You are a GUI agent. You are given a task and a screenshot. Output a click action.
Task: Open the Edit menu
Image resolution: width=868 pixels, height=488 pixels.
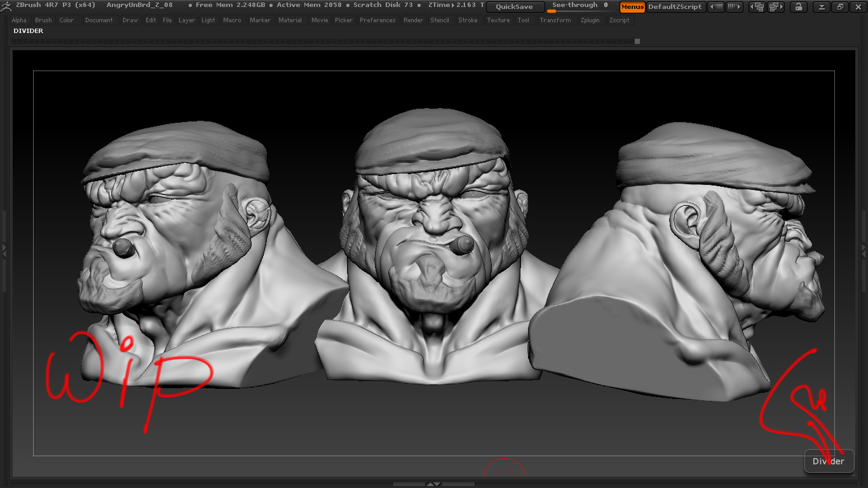tap(151, 20)
